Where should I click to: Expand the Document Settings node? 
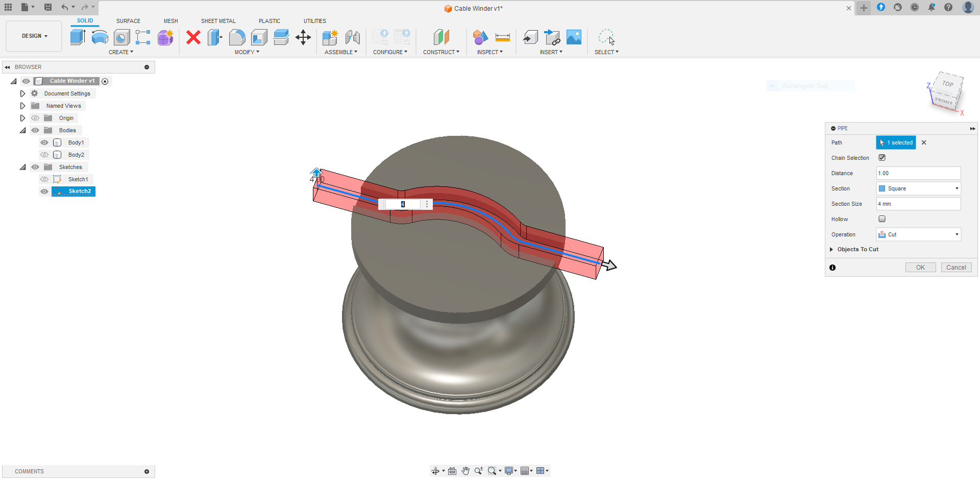point(22,93)
